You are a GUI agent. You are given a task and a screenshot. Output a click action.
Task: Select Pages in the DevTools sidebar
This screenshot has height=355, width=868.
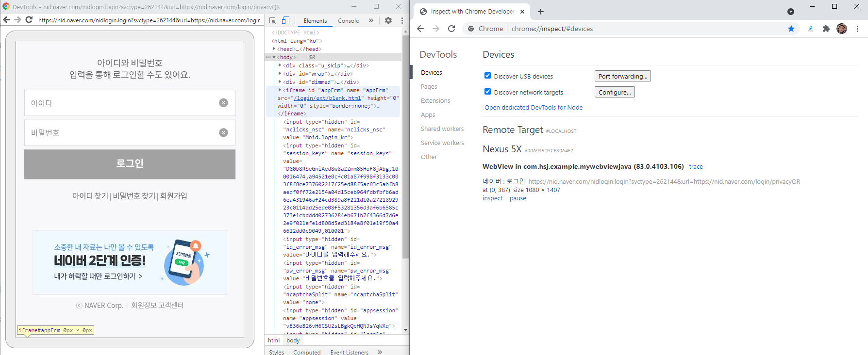(x=429, y=87)
